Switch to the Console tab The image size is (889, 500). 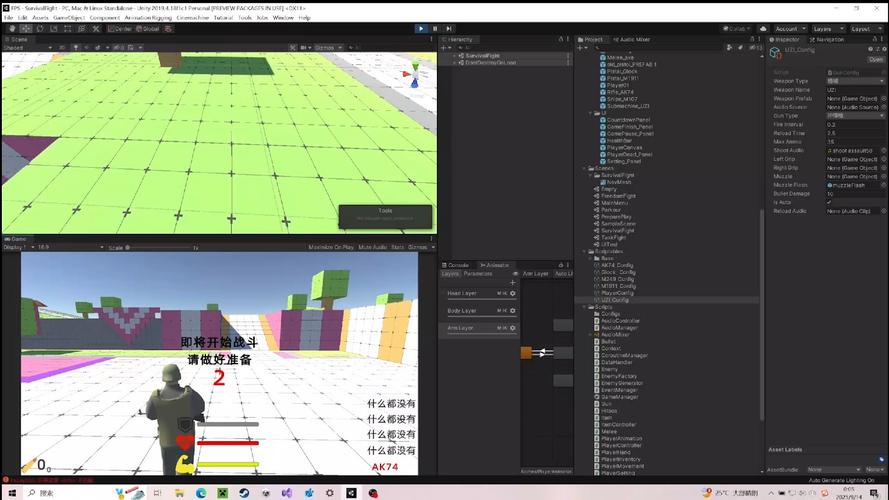[456, 265]
